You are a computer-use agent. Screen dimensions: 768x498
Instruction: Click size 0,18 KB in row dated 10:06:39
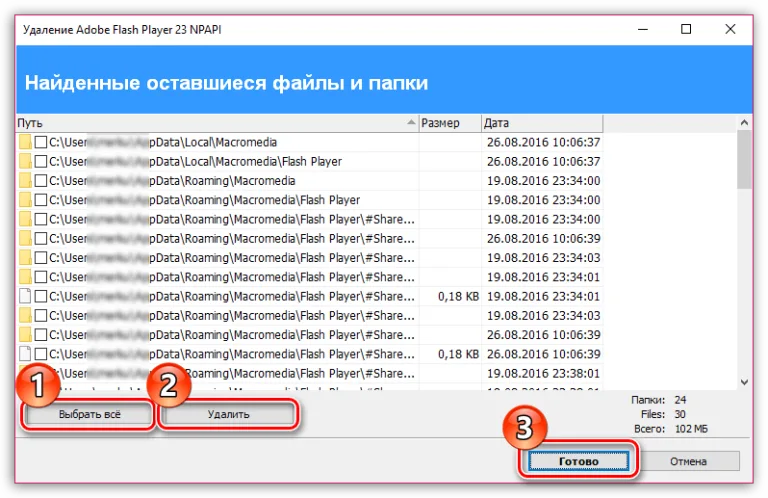click(x=458, y=354)
